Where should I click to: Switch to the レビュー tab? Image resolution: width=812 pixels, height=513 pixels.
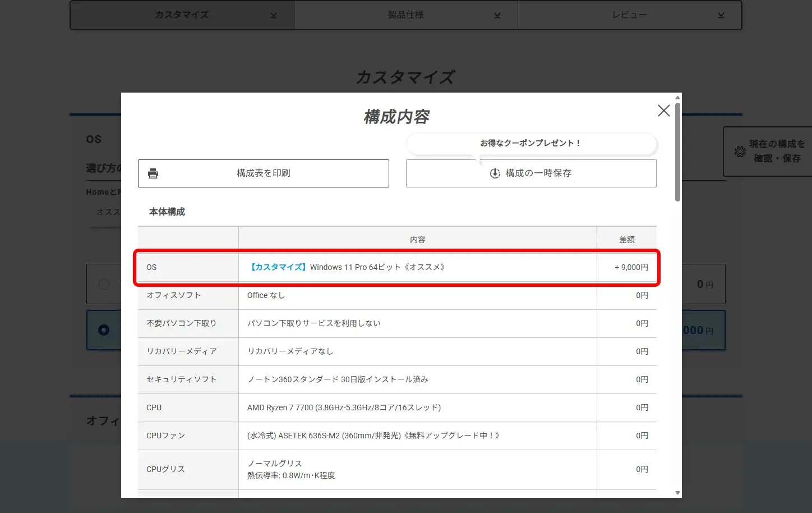(x=630, y=15)
